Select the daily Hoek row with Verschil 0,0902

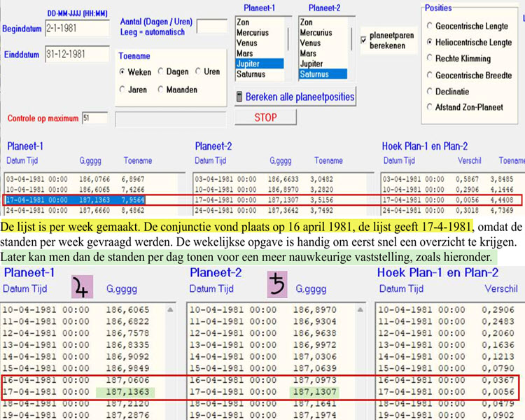click(x=447, y=415)
